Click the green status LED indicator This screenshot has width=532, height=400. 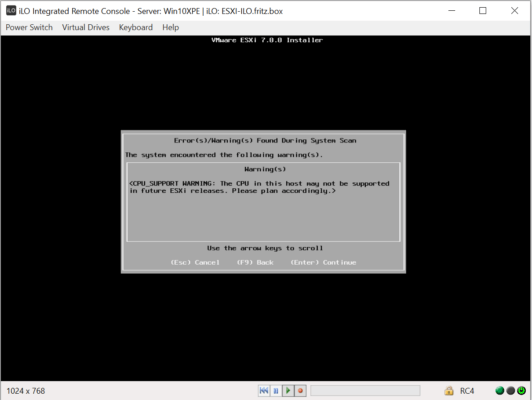click(x=499, y=391)
